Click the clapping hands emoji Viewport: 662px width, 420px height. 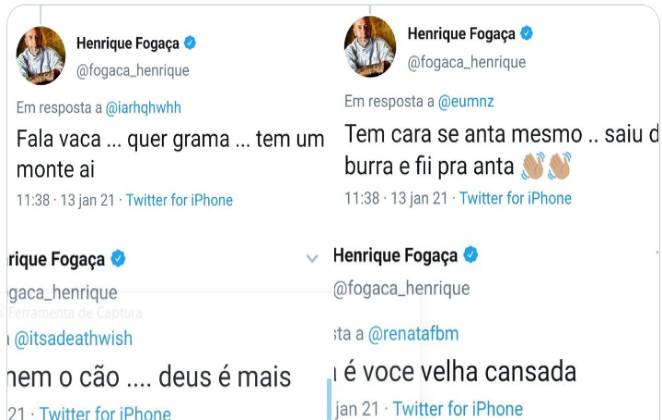point(546,165)
